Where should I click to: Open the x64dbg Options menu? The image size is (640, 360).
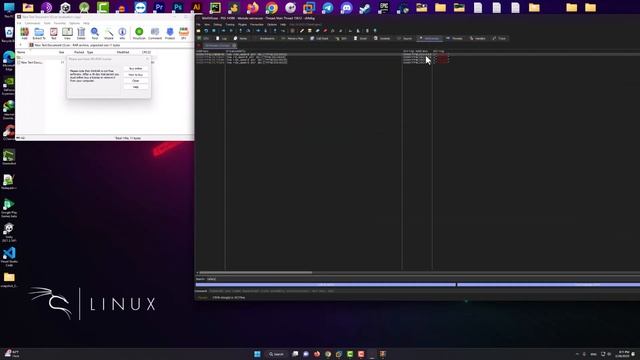(x=272, y=24)
